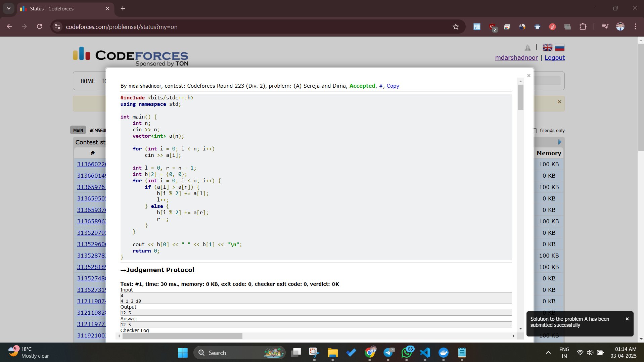This screenshot has height=362, width=644.
Task: Switch site language using the Russian flag
Action: point(559,48)
